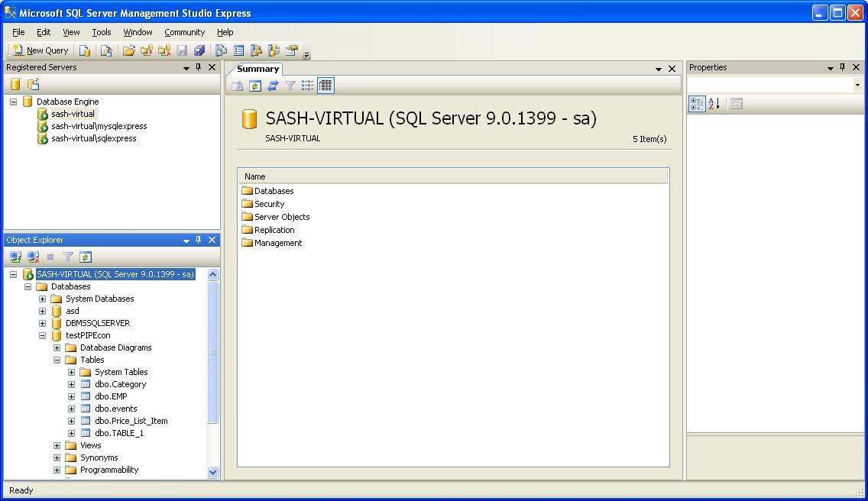Collapse the SASH-VIRTUAL server node

[13, 275]
